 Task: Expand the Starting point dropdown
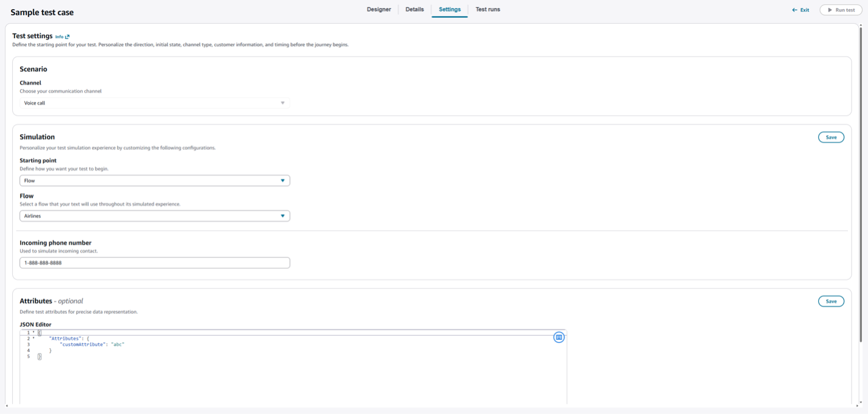click(x=154, y=181)
